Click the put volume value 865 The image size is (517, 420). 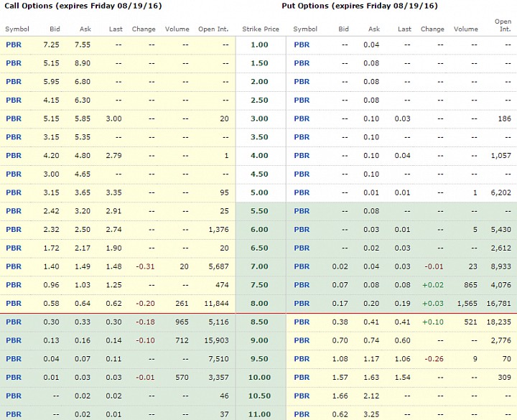[470, 285]
